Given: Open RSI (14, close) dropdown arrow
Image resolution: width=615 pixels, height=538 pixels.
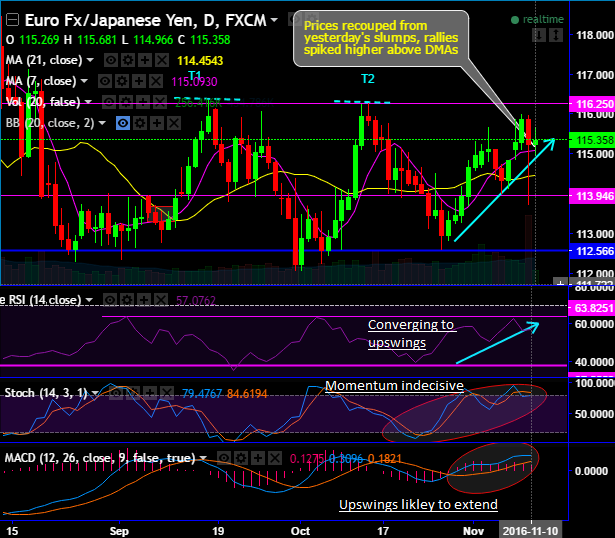Looking at the screenshot, I should pyautogui.click(x=89, y=300).
